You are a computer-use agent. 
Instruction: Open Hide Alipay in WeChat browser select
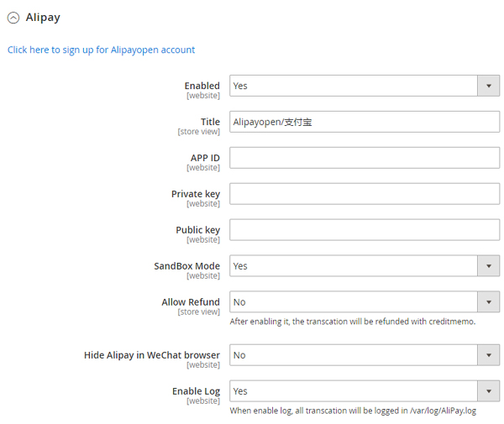coord(353,355)
